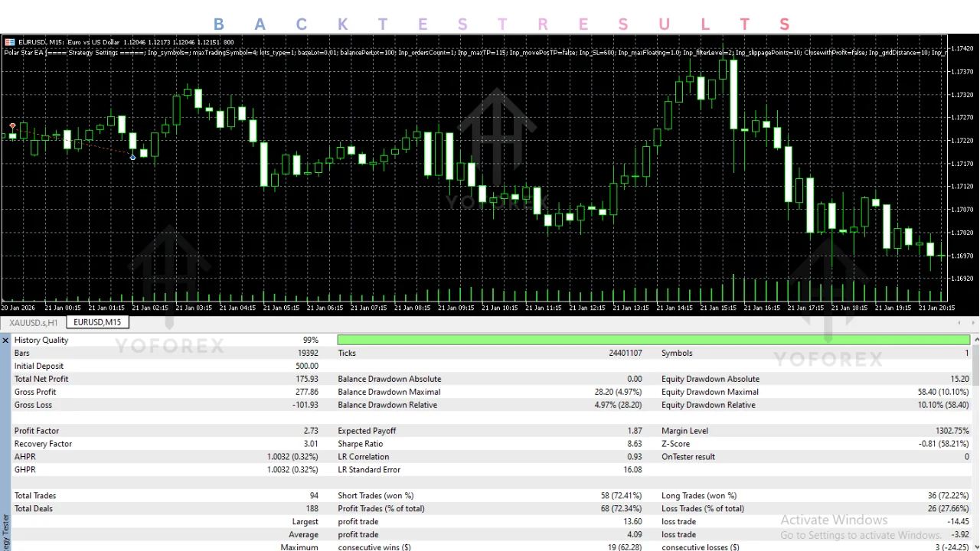The width and height of the screenshot is (980, 551).
Task: Click the Profit Trades value 68 (72.34%)
Action: click(x=622, y=510)
